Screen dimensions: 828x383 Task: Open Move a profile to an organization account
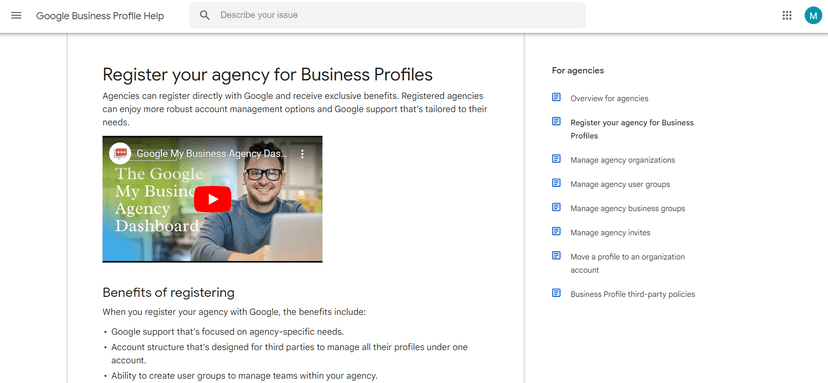click(627, 264)
